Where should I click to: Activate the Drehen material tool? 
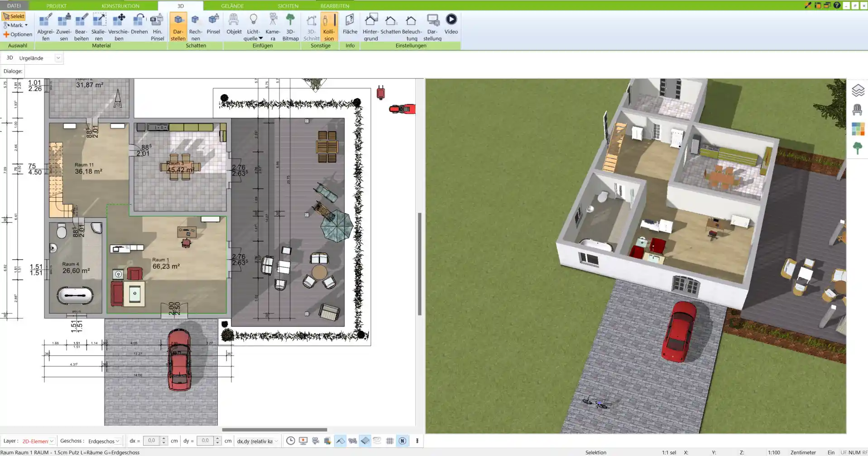click(x=139, y=24)
